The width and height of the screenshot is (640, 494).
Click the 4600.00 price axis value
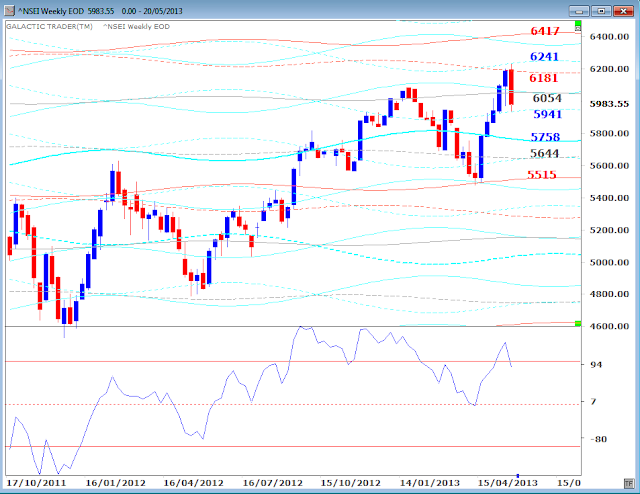coord(609,326)
